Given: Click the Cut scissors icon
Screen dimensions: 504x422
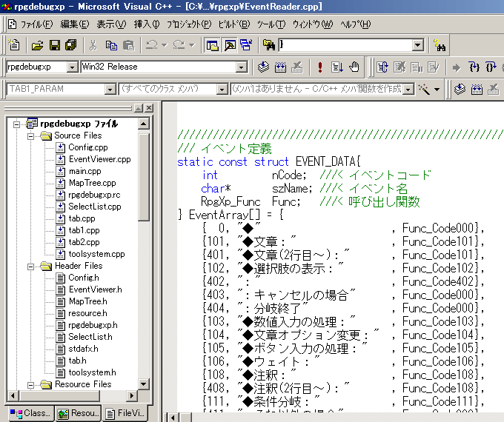Looking at the screenshot, I should point(93,45).
